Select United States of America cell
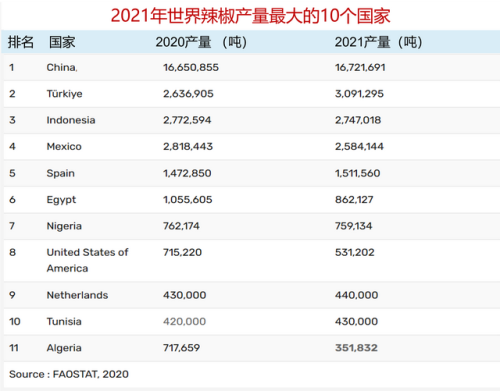The image size is (500, 391). pyautogui.click(x=87, y=260)
